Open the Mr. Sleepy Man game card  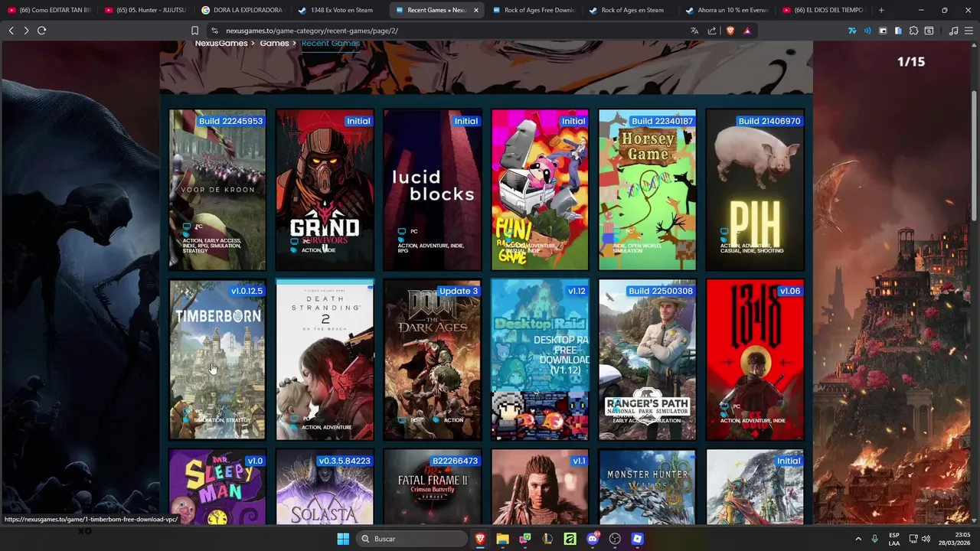click(x=217, y=487)
